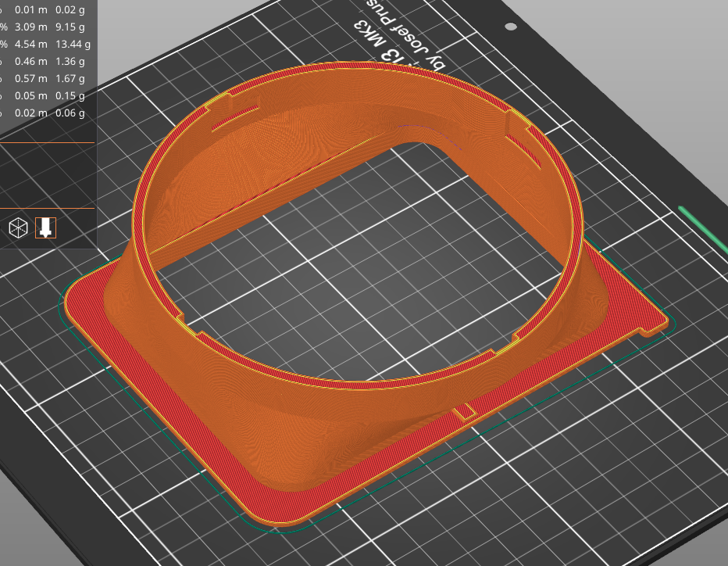Select the '0.15 g' legend value
The image size is (728, 566).
(70, 95)
